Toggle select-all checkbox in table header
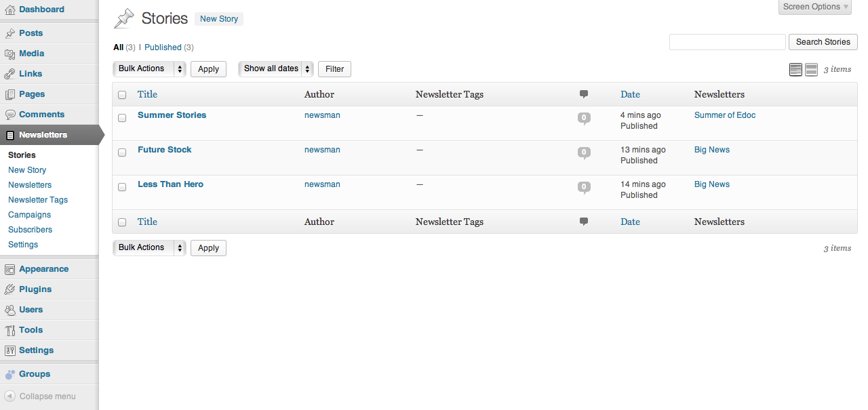 122,95
